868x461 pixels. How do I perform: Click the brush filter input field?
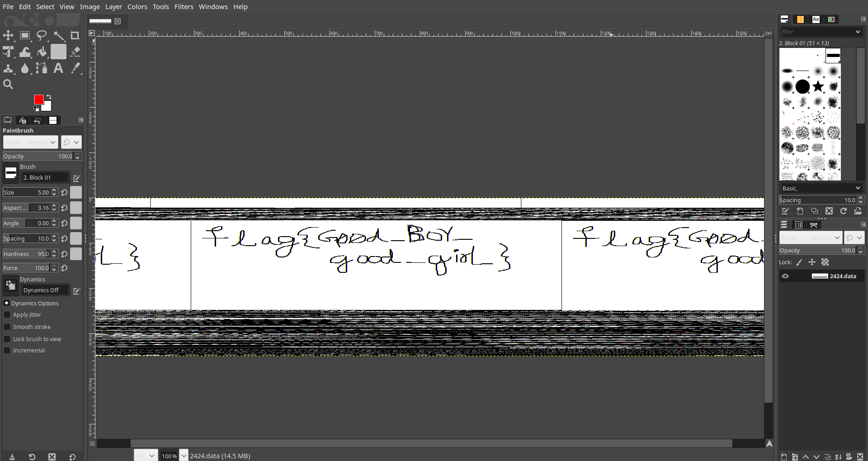pyautogui.click(x=818, y=32)
